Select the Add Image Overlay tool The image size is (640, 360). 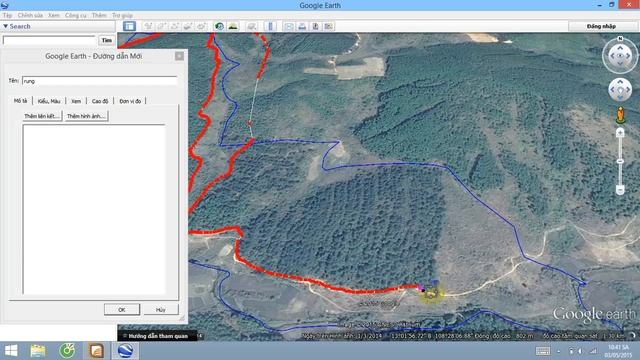(188, 26)
